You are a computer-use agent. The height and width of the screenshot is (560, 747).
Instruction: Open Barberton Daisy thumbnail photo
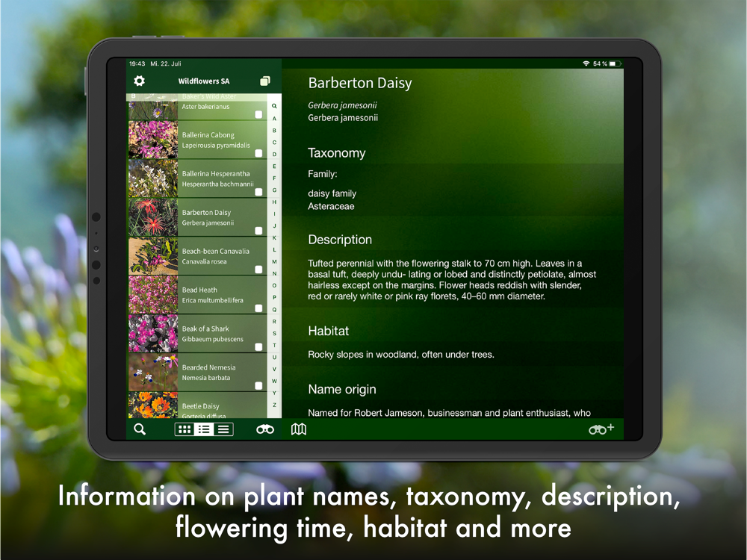[153, 217]
